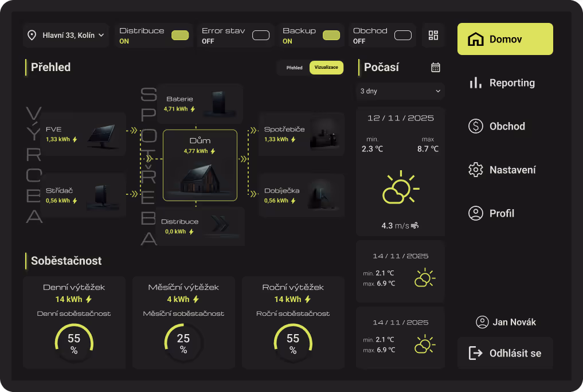Open Nastavení with the gear icon

[475, 170]
